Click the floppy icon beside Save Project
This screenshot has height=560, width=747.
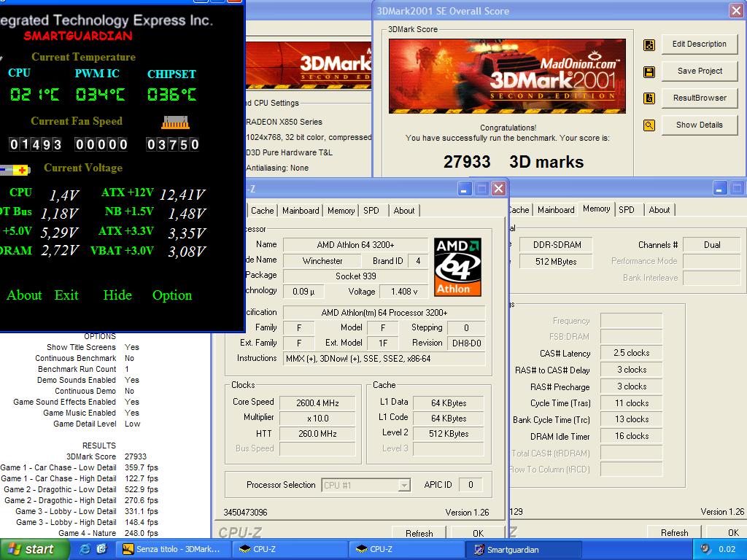649,72
